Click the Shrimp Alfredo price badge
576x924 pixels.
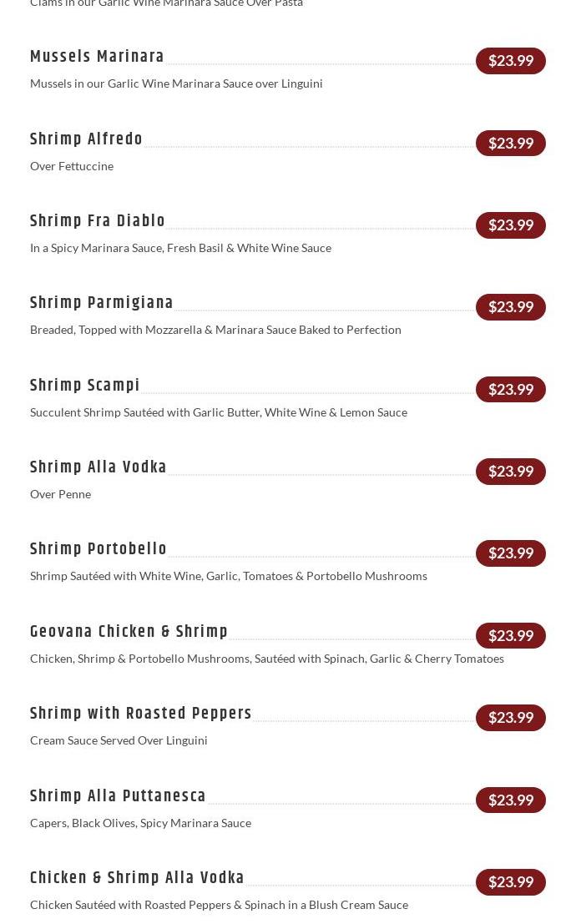[x=511, y=144]
